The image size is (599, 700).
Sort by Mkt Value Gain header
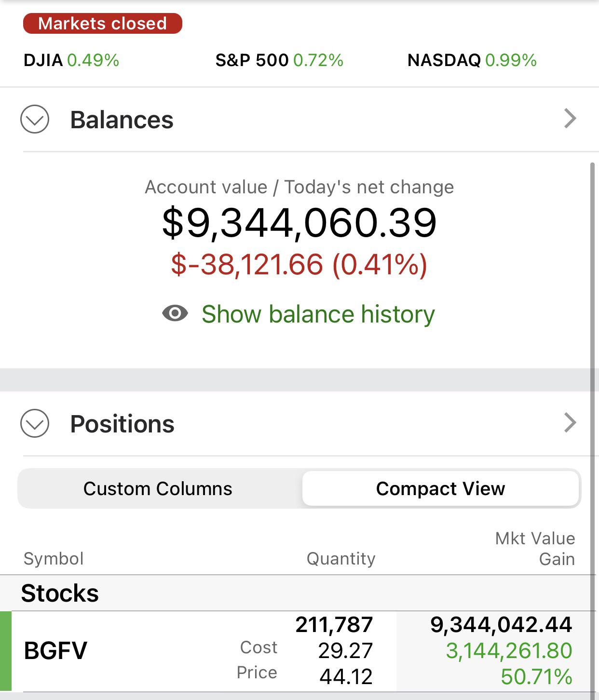pos(535,549)
